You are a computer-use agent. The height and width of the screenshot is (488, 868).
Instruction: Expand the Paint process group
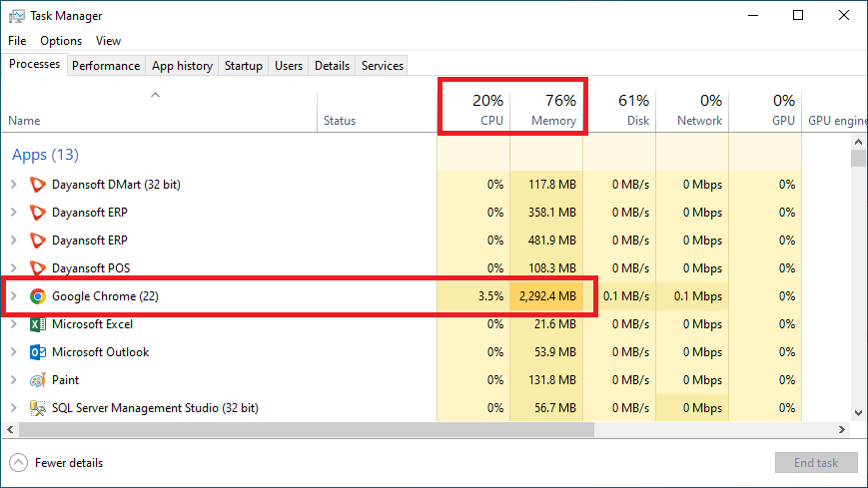14,380
